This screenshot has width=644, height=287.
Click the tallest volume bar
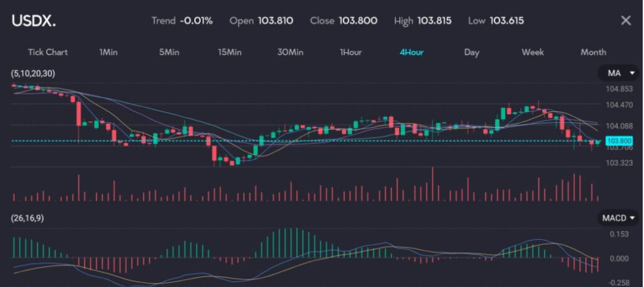[x=432, y=185]
